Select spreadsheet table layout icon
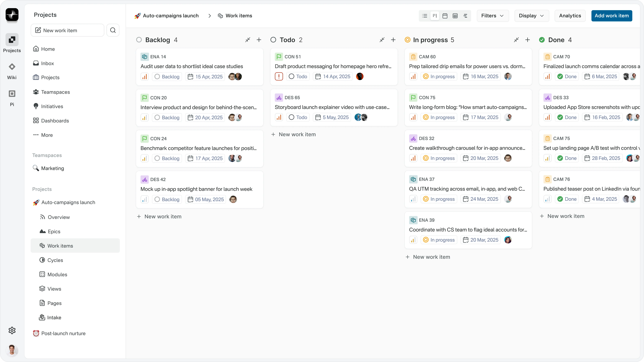Image resolution: width=644 pixels, height=362 pixels. coord(455,16)
